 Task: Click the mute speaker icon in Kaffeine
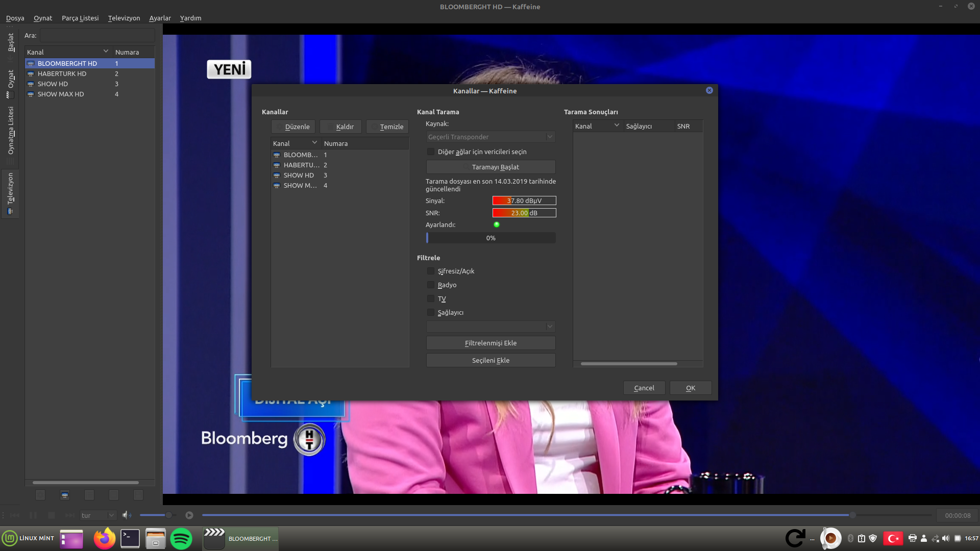click(x=127, y=515)
